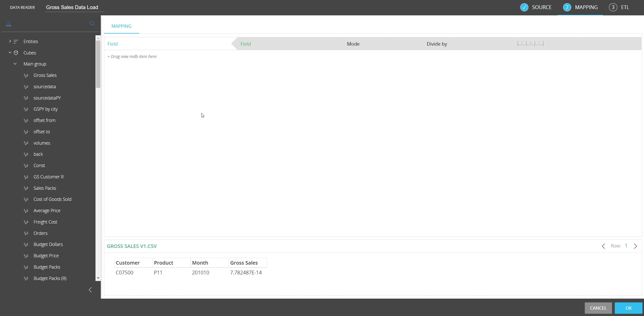Collapse the left sidebar with the arrow
644x316 pixels.
[x=90, y=290]
